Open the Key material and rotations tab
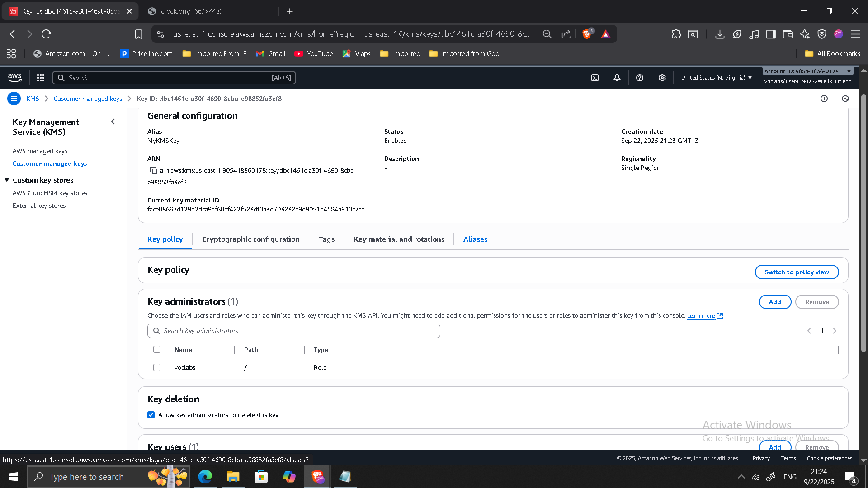This screenshot has height=488, width=868. point(399,239)
